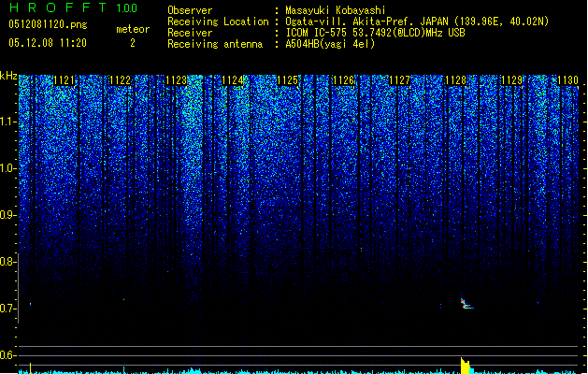Click frequency axis label 0.7

pyautogui.click(x=8, y=309)
